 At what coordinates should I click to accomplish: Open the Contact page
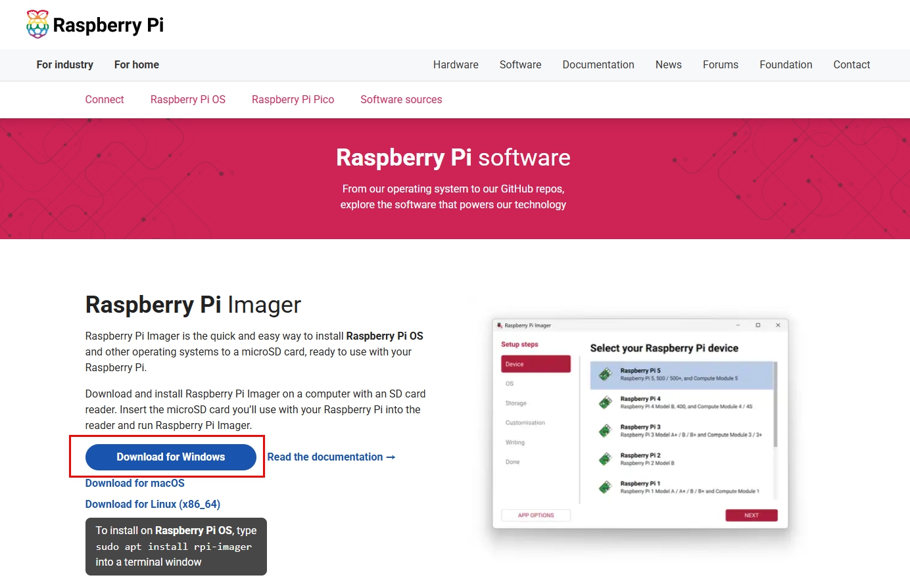(851, 64)
